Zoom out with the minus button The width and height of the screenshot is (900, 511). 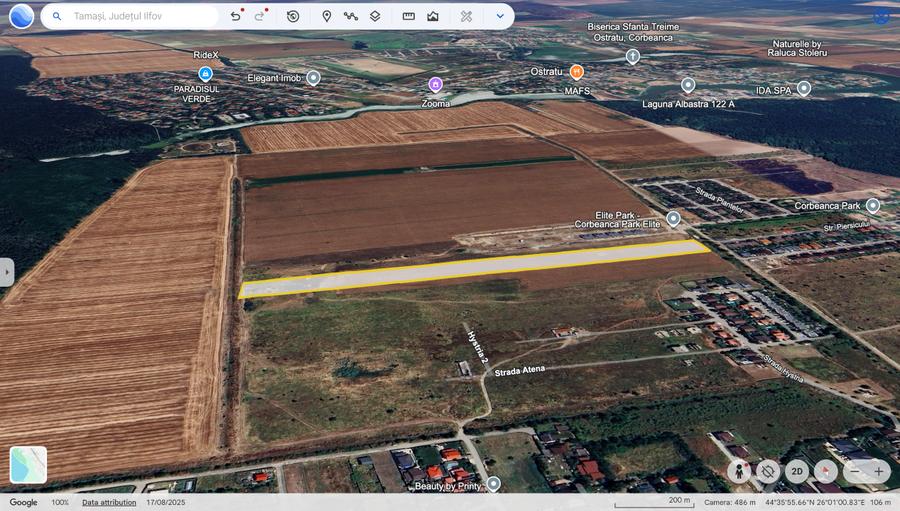click(854, 471)
